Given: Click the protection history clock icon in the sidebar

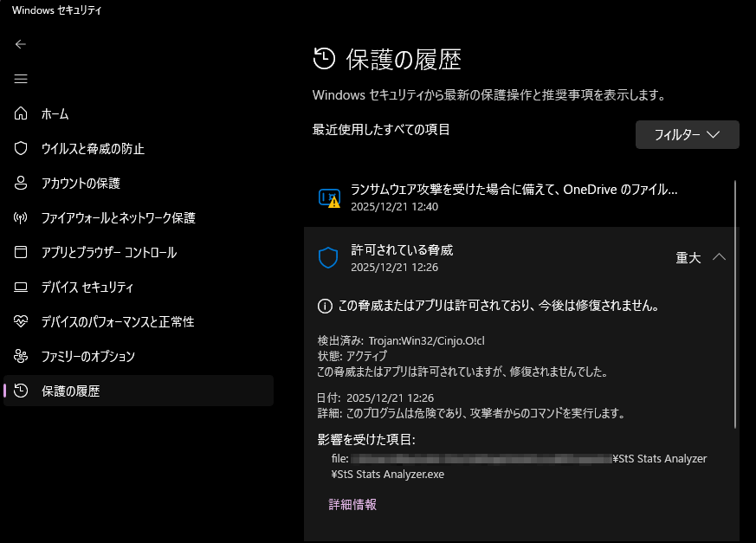Looking at the screenshot, I should point(21,391).
